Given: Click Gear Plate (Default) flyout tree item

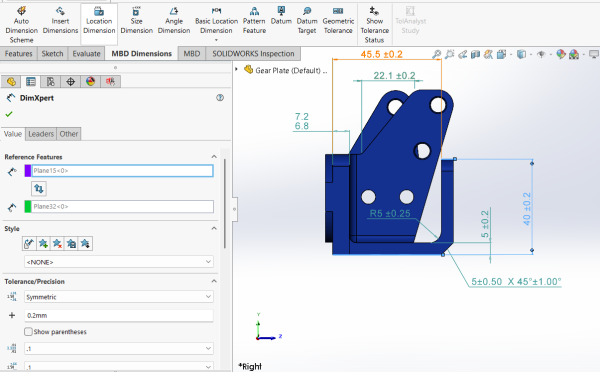Looking at the screenshot, I should pos(287,70).
